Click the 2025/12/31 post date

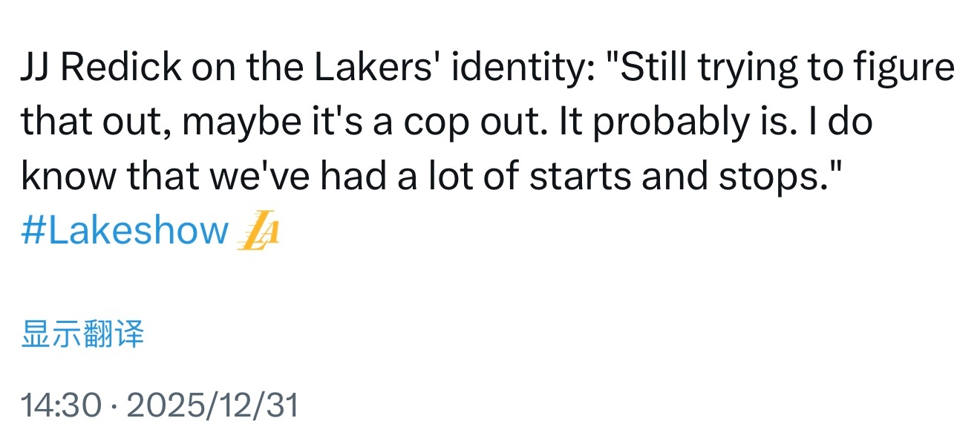point(212,405)
